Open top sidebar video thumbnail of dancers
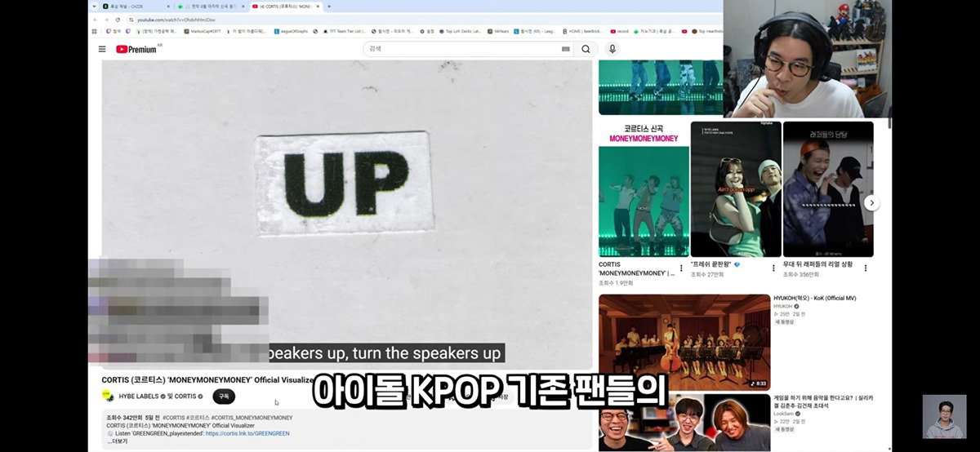980x452 pixels. coord(661,86)
